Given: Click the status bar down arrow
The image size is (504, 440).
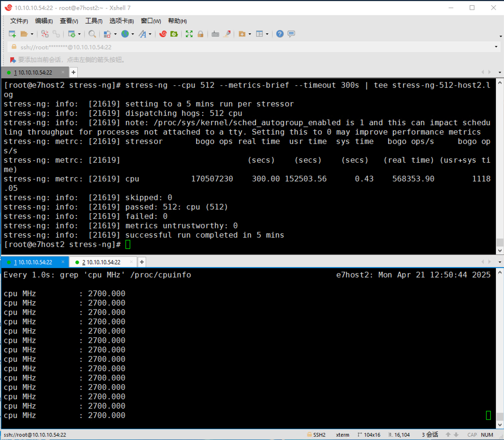Looking at the screenshot, I should click(456, 434).
